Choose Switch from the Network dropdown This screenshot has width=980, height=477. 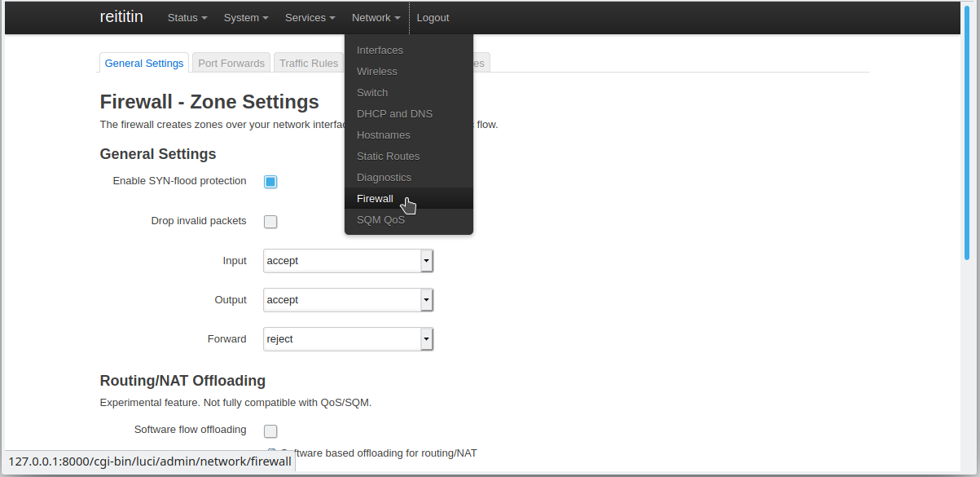tap(372, 93)
